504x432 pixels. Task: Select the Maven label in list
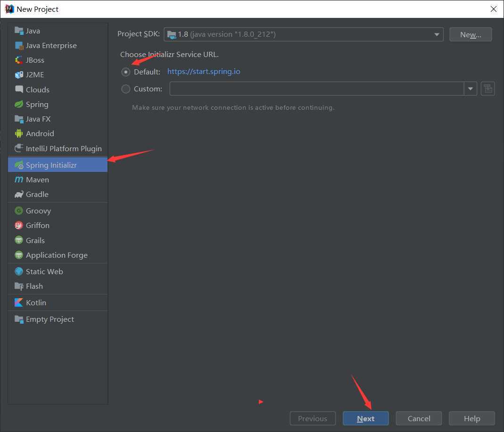click(x=37, y=180)
